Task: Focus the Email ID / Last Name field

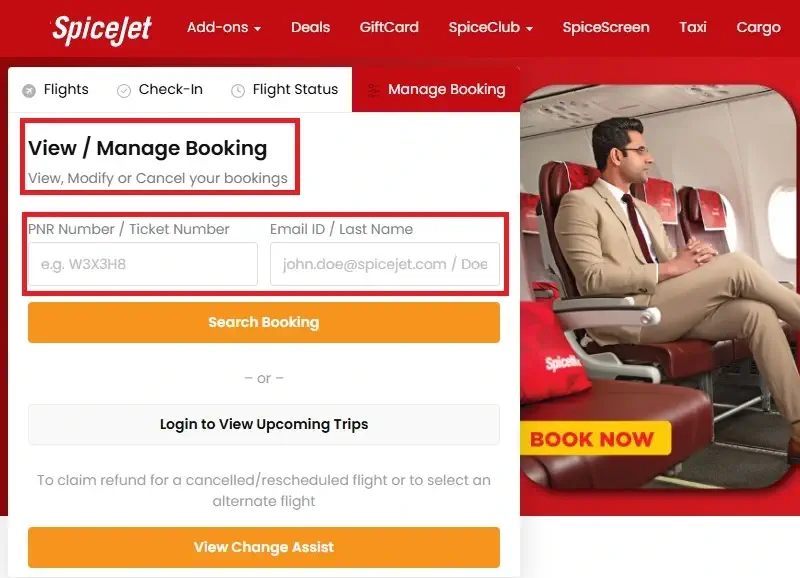Action: [385, 264]
